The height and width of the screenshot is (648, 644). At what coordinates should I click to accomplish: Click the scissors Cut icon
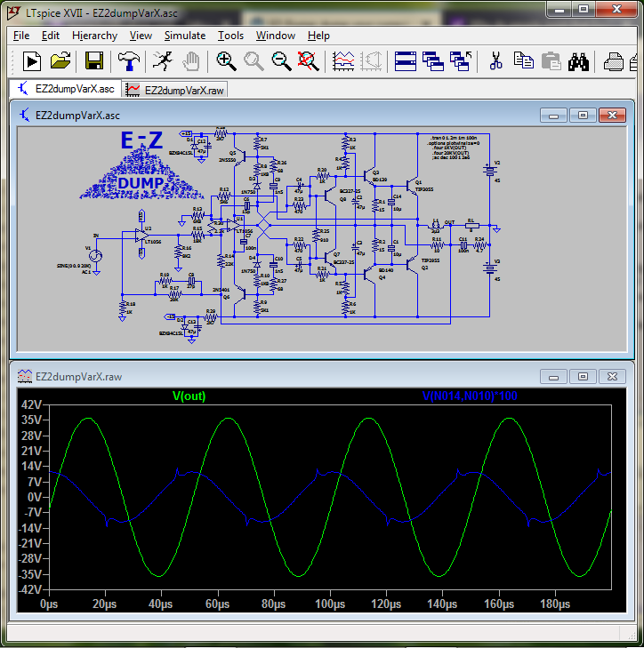[495, 61]
